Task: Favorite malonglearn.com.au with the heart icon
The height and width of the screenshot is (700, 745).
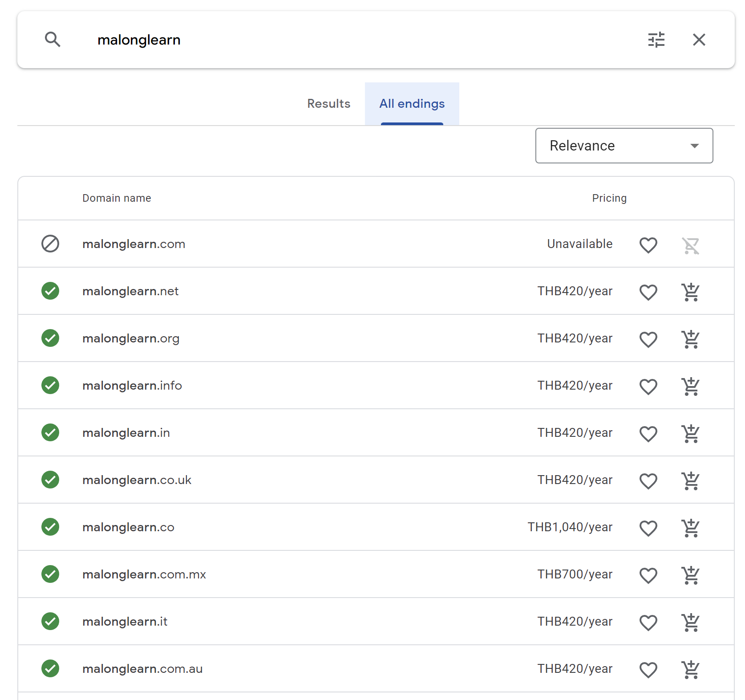Action: click(x=648, y=670)
